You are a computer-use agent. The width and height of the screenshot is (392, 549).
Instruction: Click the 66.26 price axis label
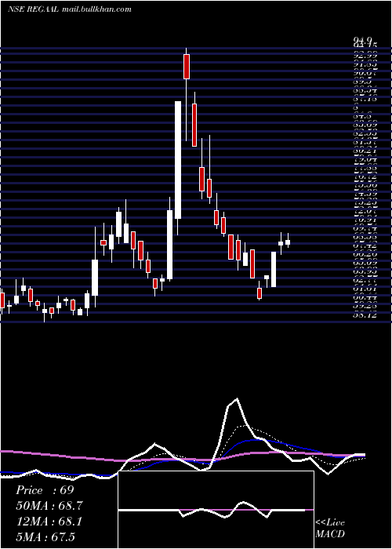365,254
